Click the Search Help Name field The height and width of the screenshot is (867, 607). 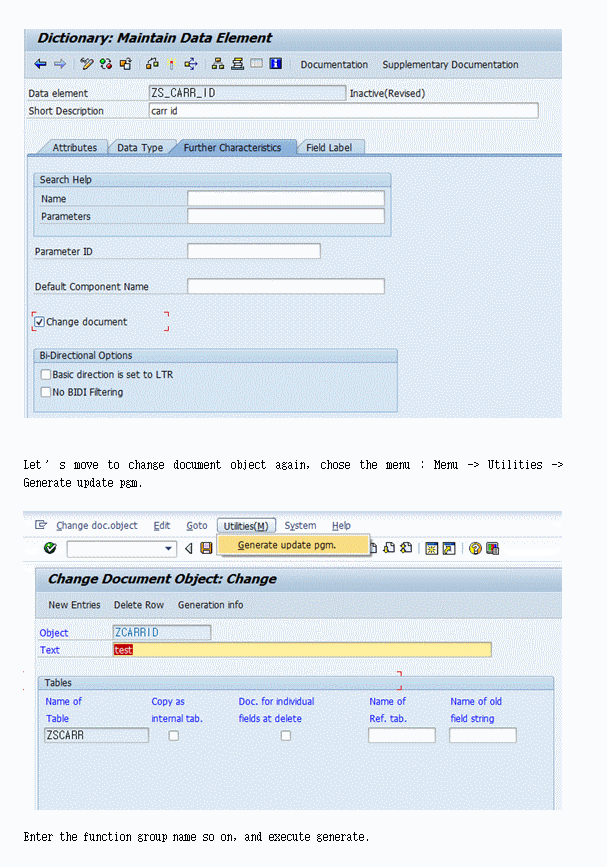[286, 199]
